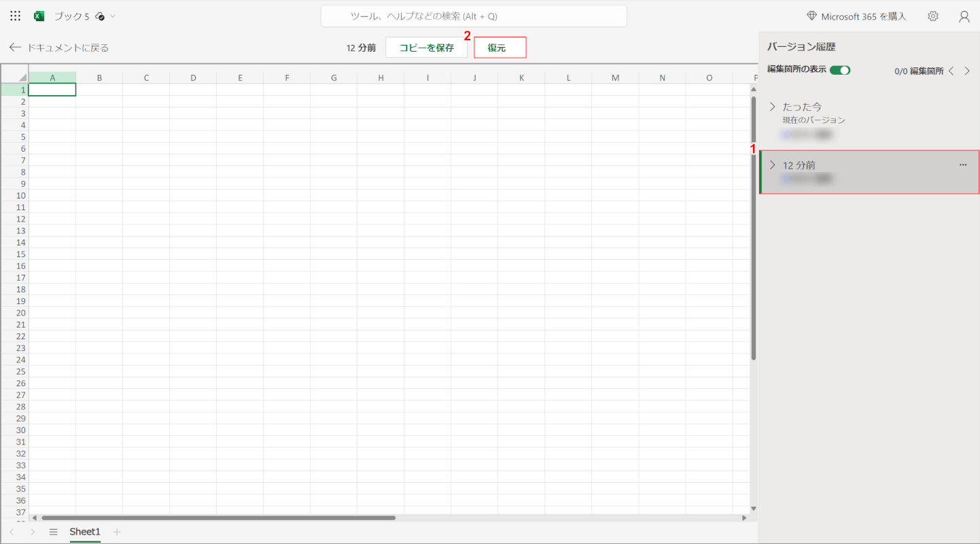Image resolution: width=980 pixels, height=544 pixels.
Task: Click the バージョン履歴 panel title
Action: click(801, 47)
